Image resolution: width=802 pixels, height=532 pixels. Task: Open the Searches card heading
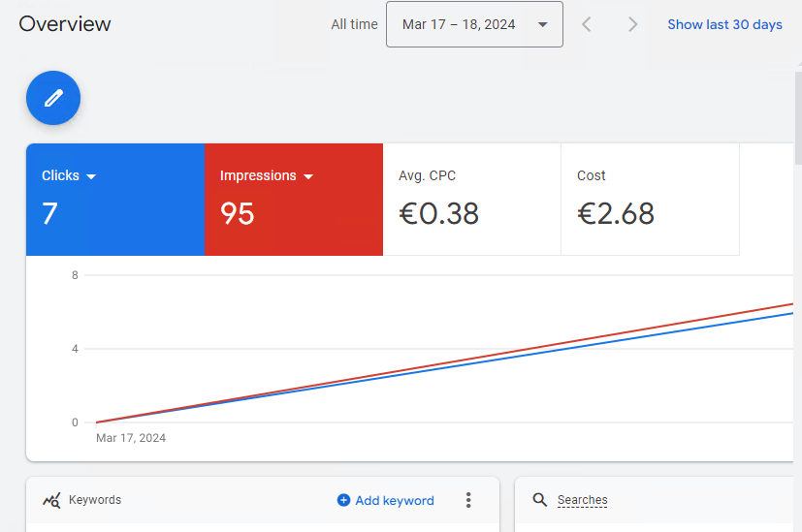click(582, 500)
